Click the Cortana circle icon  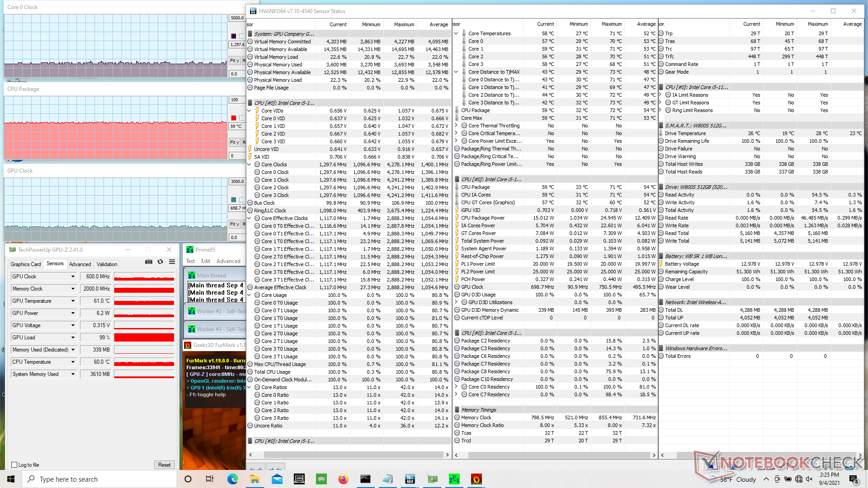coord(188,479)
